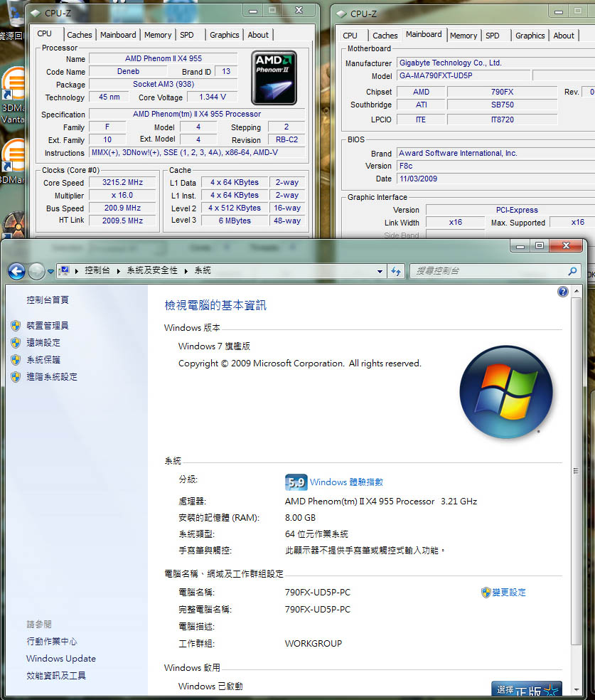Expand the arrow after 控制台 breadcrumb

pos(118,271)
